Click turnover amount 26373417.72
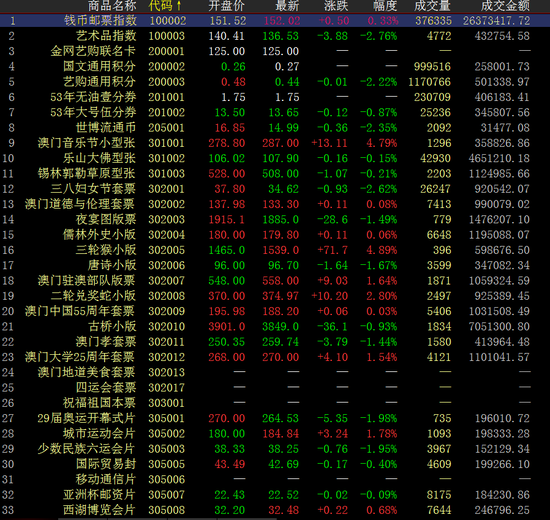The image size is (550, 520). click(496, 21)
